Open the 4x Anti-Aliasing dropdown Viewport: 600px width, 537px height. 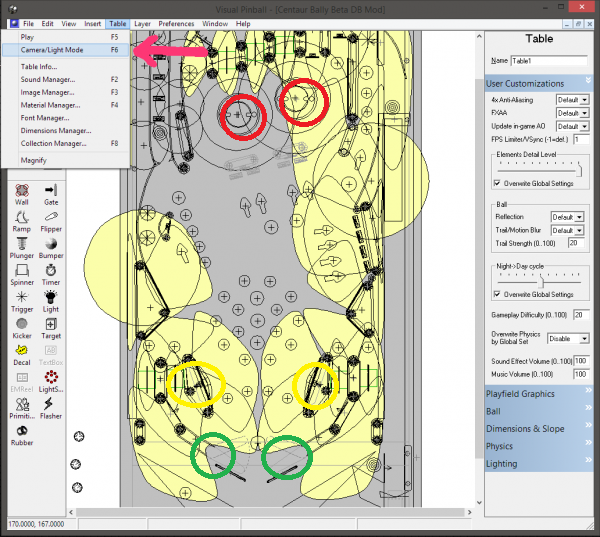coord(572,100)
